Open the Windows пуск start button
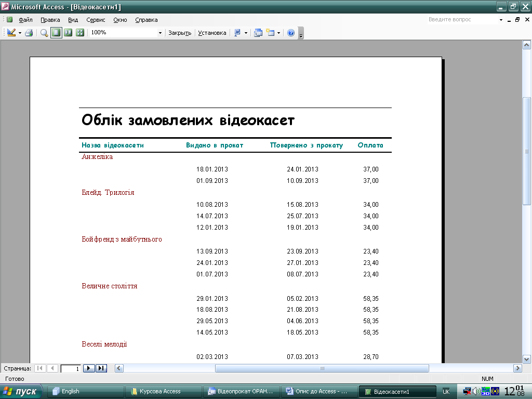Viewport: 532px width, 399px height. coord(21,392)
